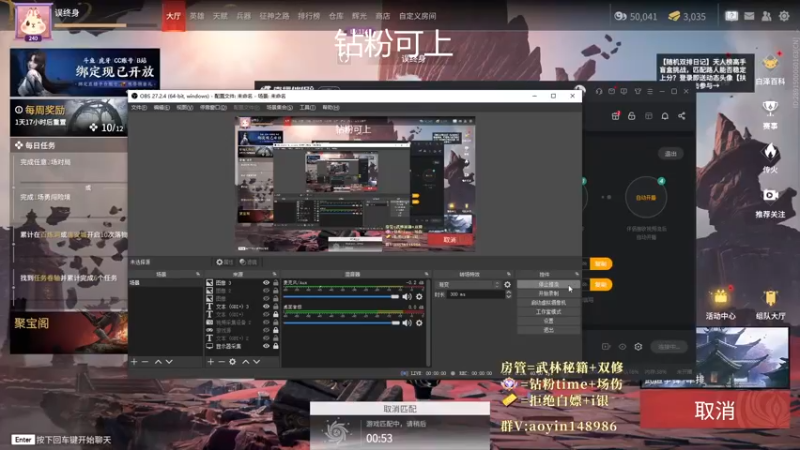Move scene up in OBS scenes list

coord(158,362)
